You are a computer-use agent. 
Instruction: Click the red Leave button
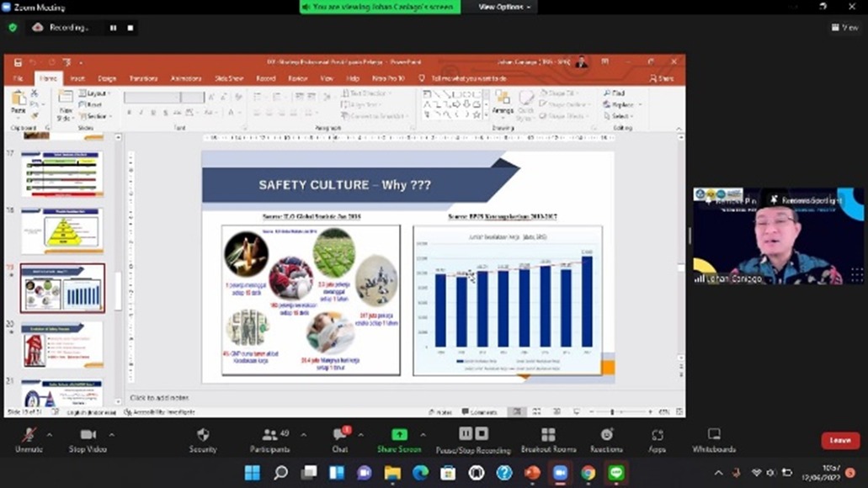pyautogui.click(x=839, y=440)
